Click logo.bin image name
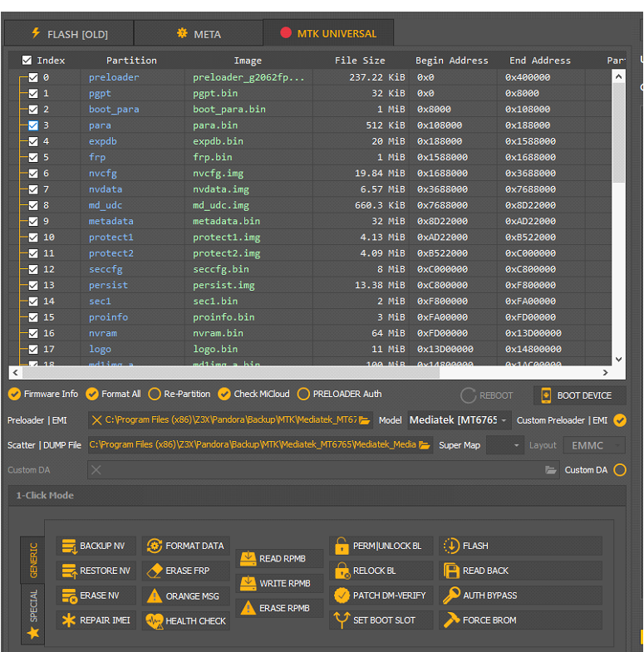This screenshot has width=644, height=652. coord(215,350)
